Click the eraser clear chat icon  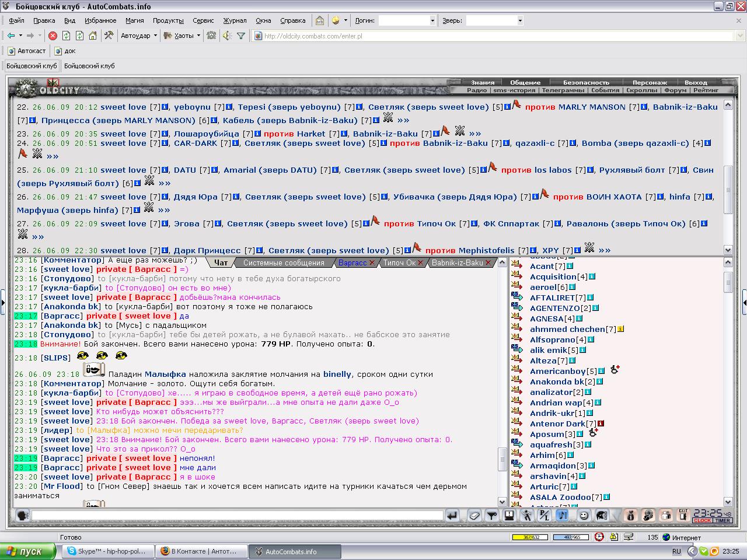coord(474,516)
